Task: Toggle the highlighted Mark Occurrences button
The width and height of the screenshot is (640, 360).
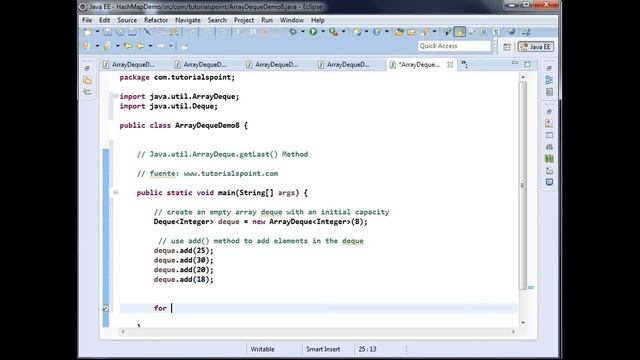Action: tap(459, 31)
